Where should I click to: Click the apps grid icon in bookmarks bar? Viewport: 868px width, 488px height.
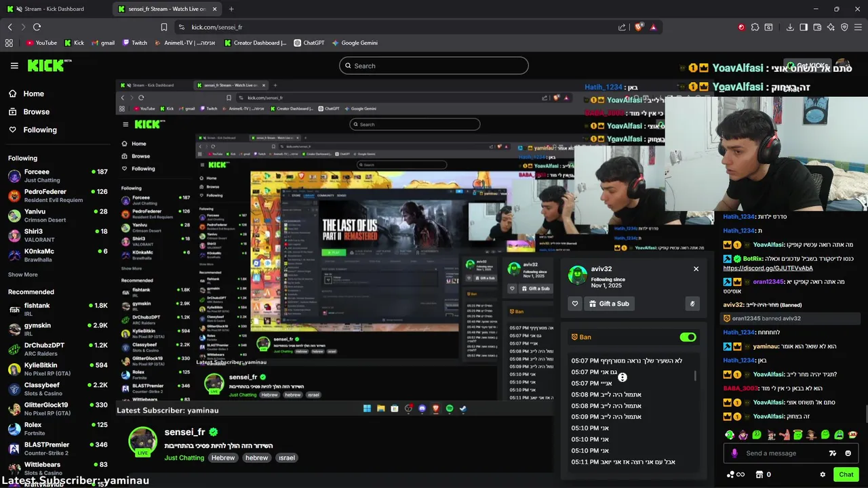[x=9, y=43]
